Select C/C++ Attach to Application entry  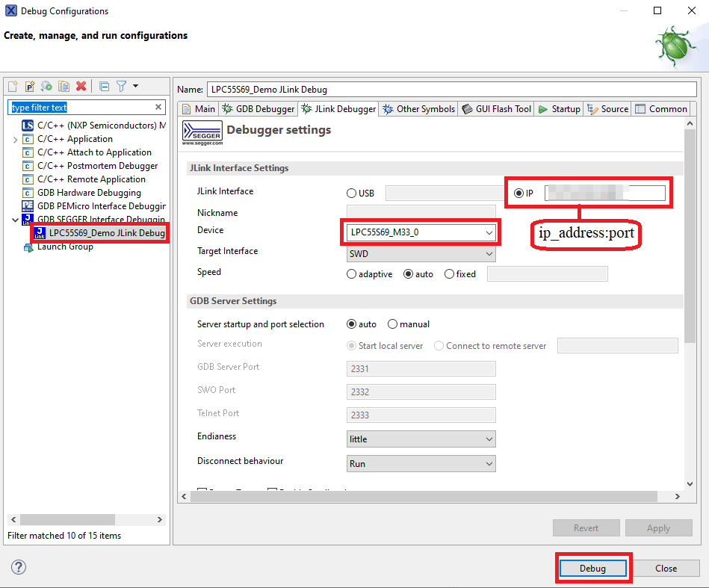click(87, 152)
